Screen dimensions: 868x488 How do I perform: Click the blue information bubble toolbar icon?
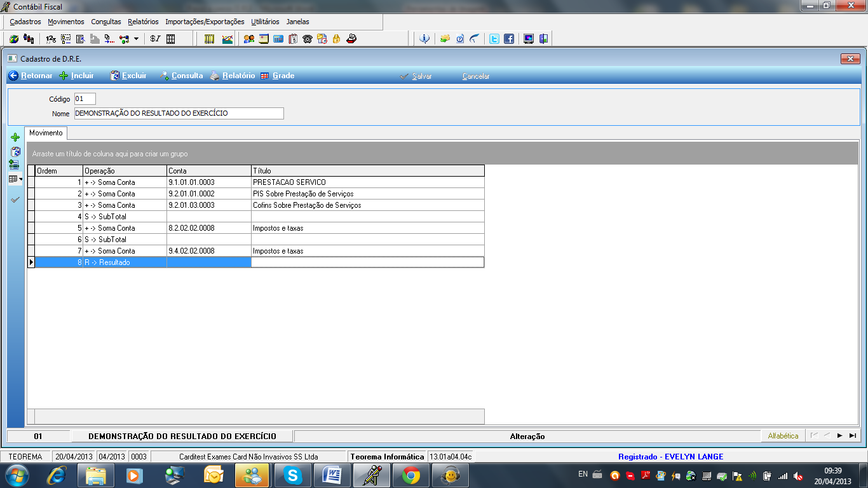click(424, 39)
